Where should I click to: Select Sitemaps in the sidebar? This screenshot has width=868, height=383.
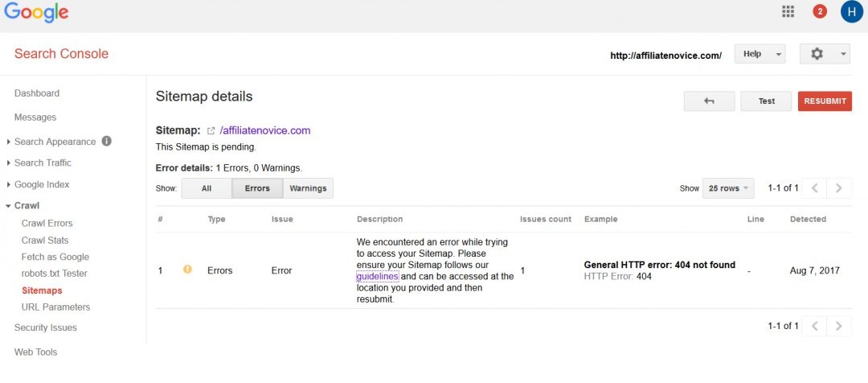tap(42, 290)
